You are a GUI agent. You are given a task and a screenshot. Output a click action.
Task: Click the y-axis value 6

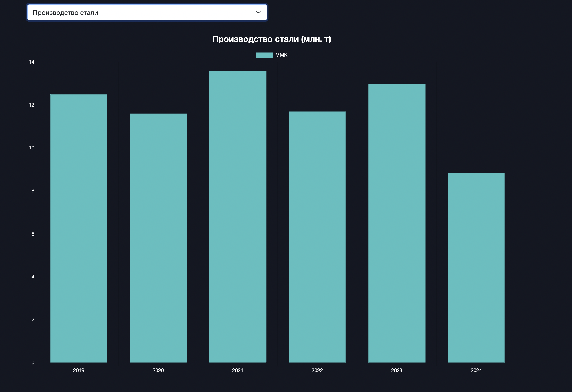pos(33,234)
